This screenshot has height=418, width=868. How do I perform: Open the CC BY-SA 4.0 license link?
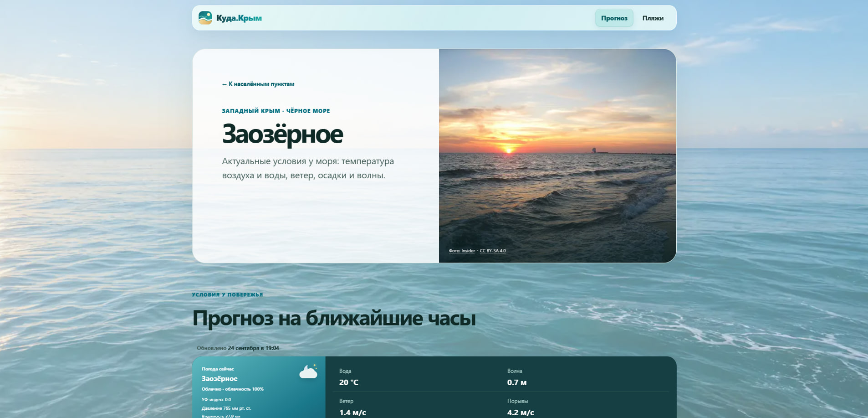pyautogui.click(x=493, y=251)
